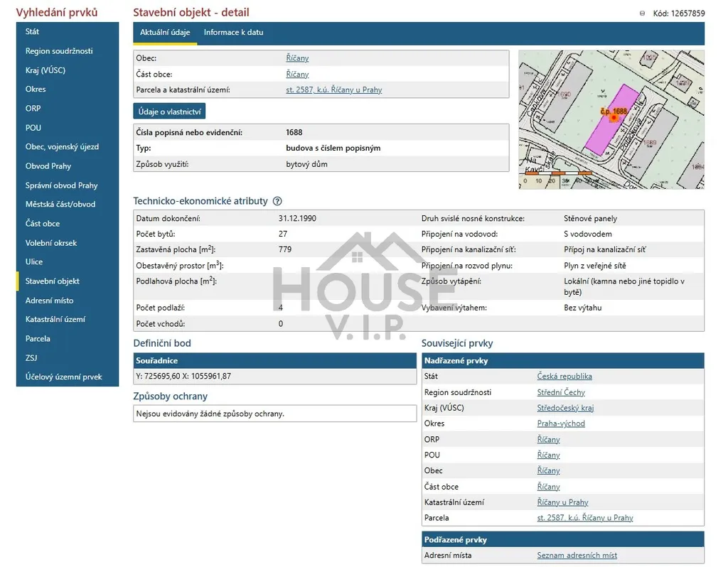728x567 pixels.
Task: Open Adresní místo in the sidebar
Action: tap(49, 301)
